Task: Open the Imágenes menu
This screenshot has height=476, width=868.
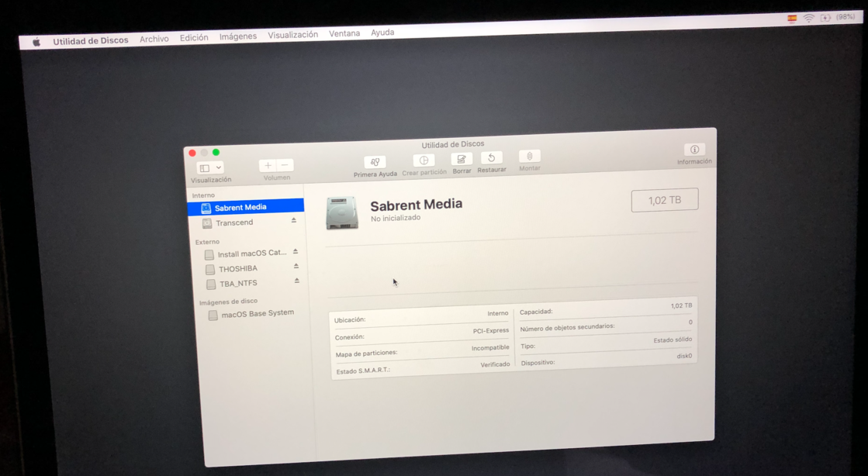Action: pyautogui.click(x=238, y=36)
